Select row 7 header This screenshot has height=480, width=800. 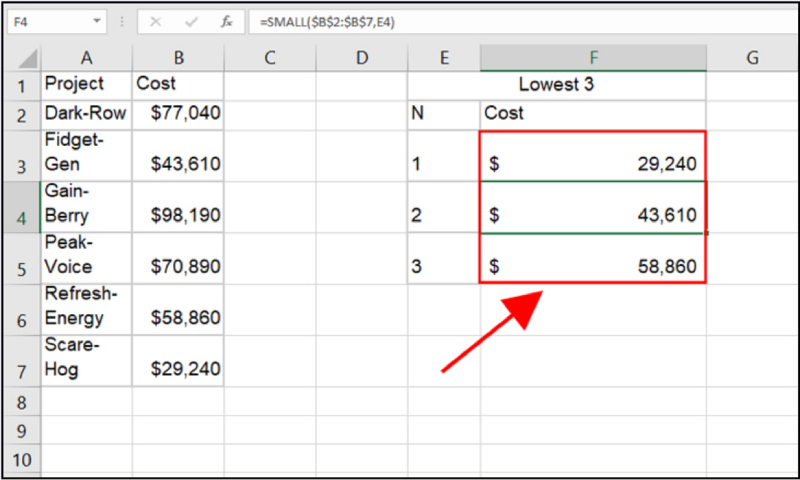(x=22, y=360)
